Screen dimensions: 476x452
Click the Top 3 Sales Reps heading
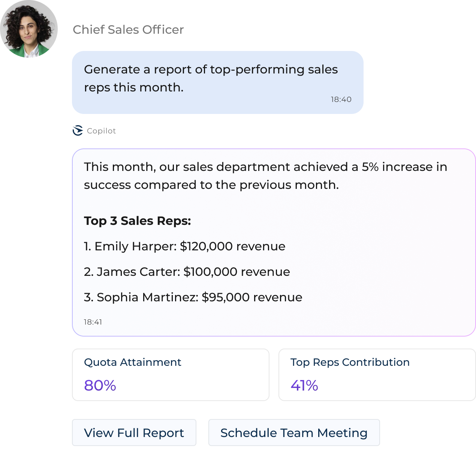pos(138,221)
